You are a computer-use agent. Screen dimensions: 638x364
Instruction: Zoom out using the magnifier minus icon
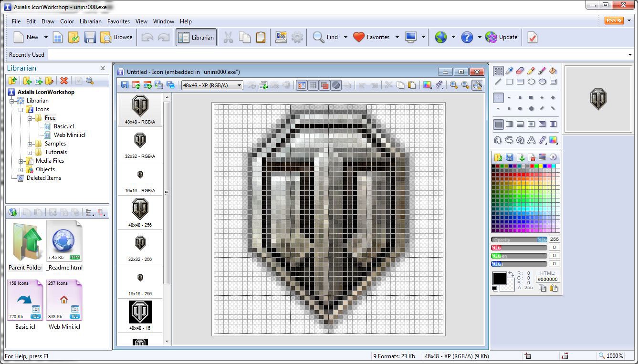click(465, 85)
